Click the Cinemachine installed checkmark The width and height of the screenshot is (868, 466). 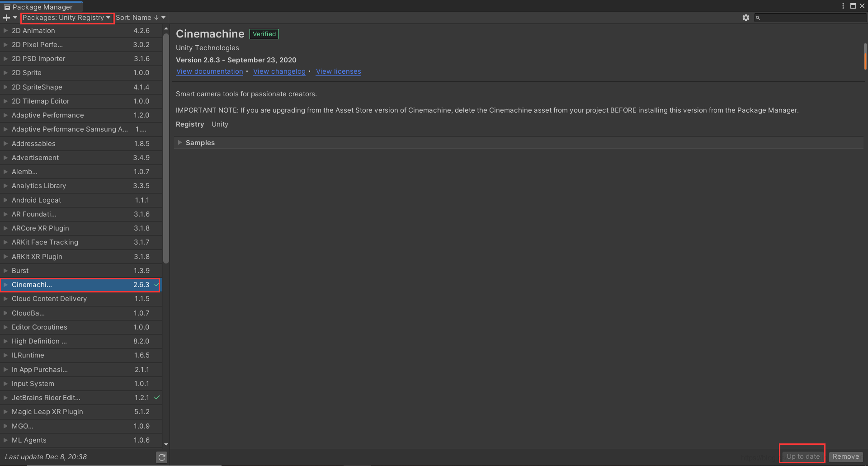click(x=156, y=285)
